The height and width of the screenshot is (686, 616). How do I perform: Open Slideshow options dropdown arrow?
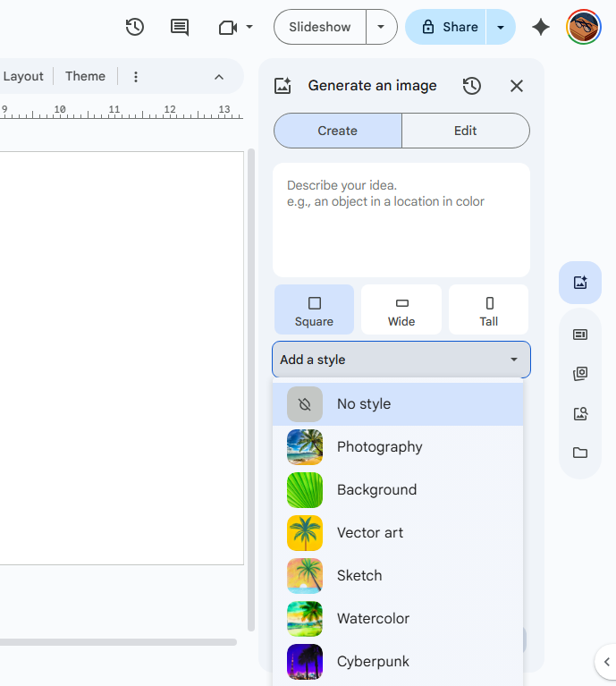pos(381,27)
